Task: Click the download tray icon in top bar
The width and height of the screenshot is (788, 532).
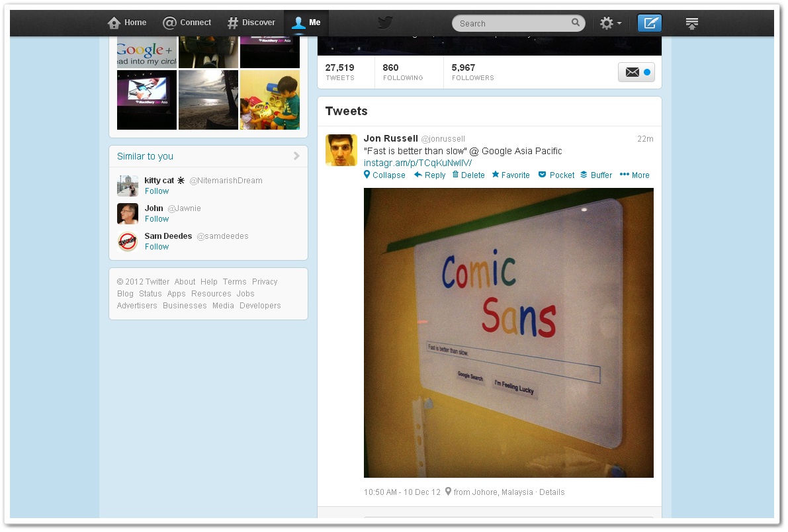Action: [691, 23]
